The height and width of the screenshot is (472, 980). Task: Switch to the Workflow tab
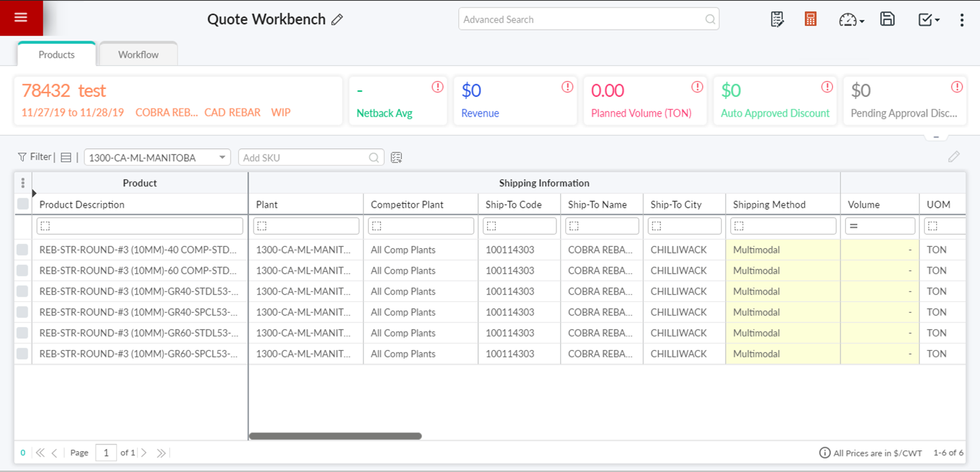pyautogui.click(x=138, y=55)
